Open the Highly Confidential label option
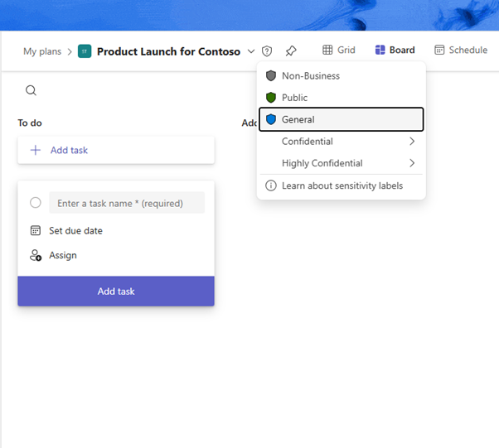Image resolution: width=499 pixels, height=448 pixels. point(342,163)
